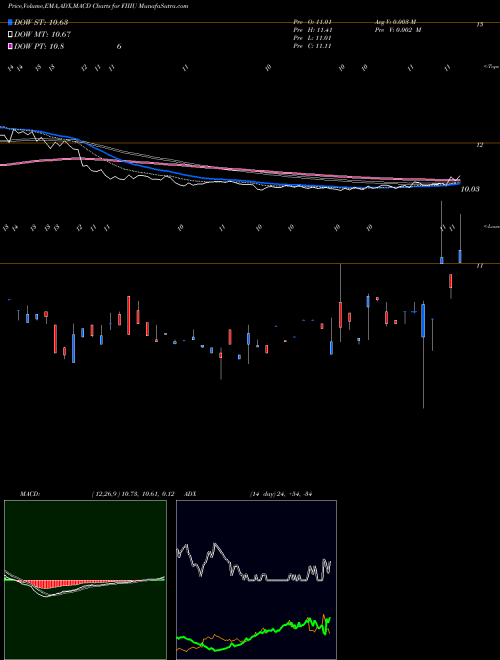
Task: Click the 'Pre L: 11.01' value
Action: pyautogui.click(x=313, y=38)
